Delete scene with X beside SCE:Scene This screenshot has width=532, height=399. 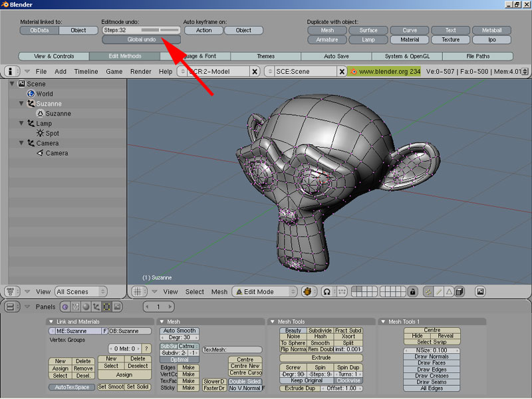342,72
